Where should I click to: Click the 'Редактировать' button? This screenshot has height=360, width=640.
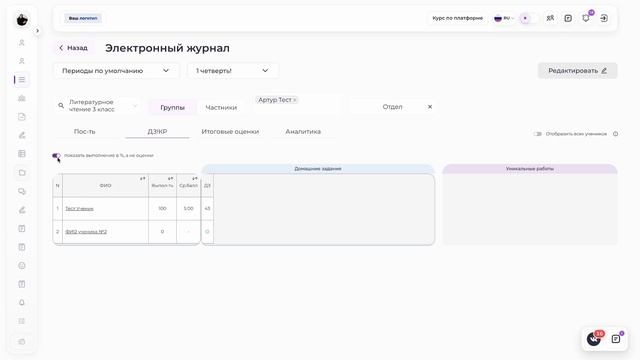pos(577,71)
